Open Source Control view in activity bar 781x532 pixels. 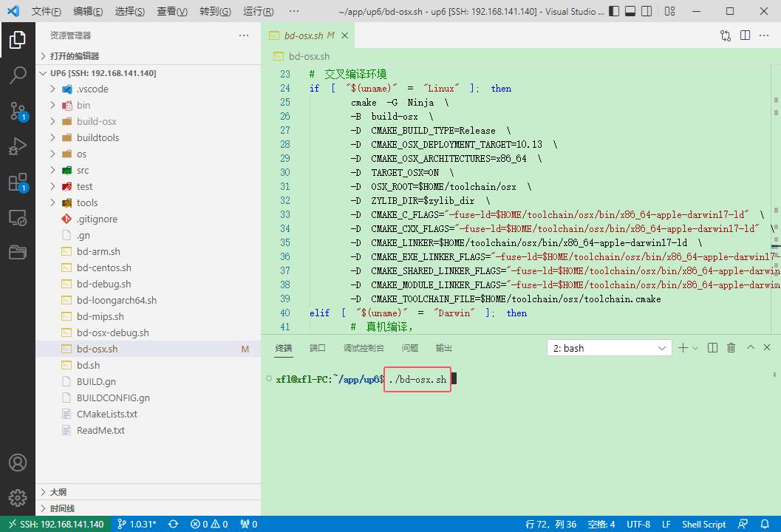(18, 111)
